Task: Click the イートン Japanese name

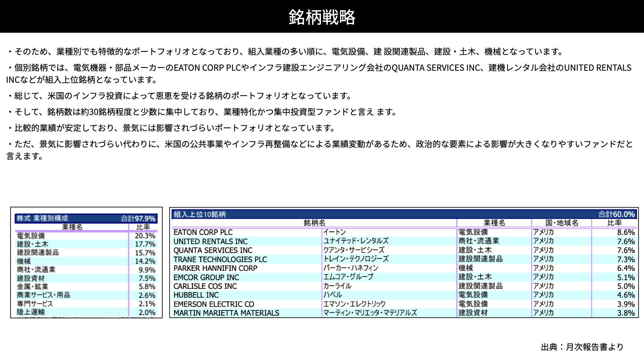Action: click(x=334, y=232)
